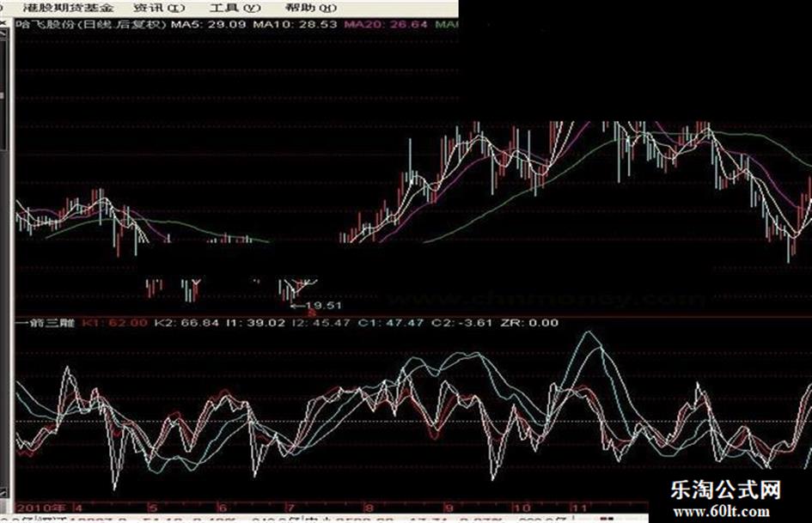The image size is (812, 523).
Task: Select the ZR: 0.00 indicator value
Action: [529, 323]
